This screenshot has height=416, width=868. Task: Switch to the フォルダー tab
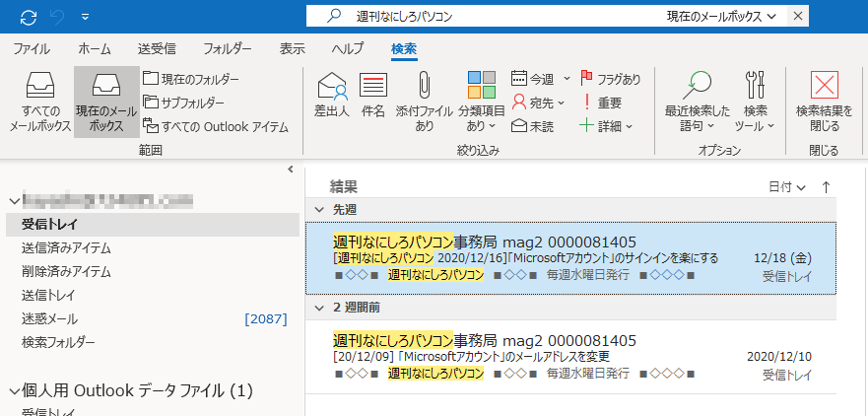click(x=228, y=48)
